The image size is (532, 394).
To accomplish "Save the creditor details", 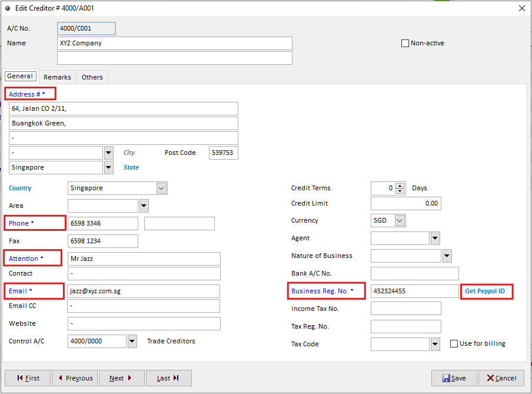I will pyautogui.click(x=454, y=378).
